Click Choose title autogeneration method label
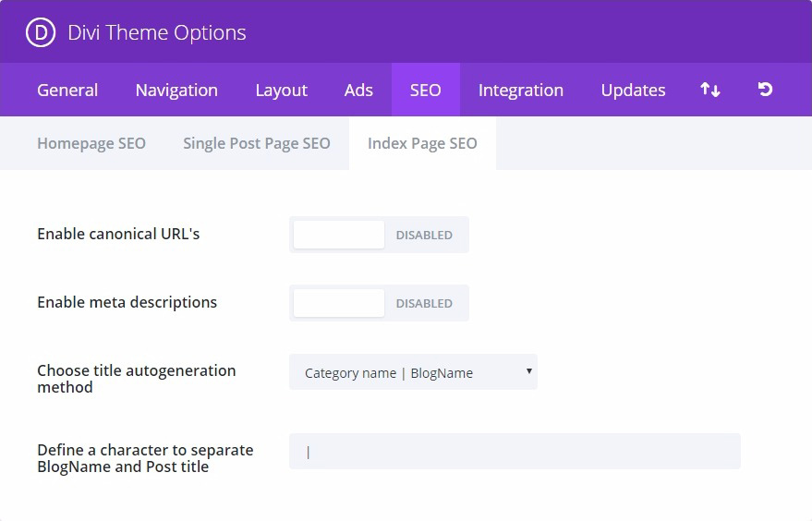Viewport: 812px width, 521px height. click(137, 379)
